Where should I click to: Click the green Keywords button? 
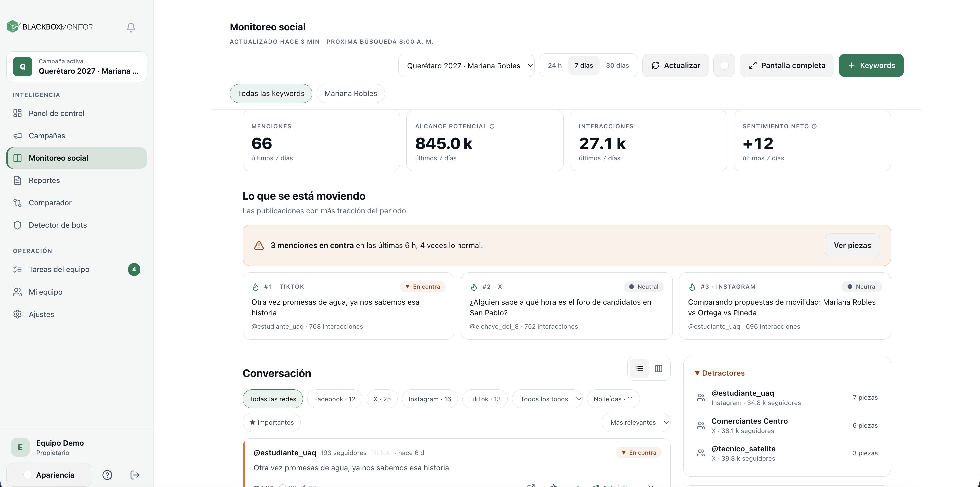[x=871, y=65]
